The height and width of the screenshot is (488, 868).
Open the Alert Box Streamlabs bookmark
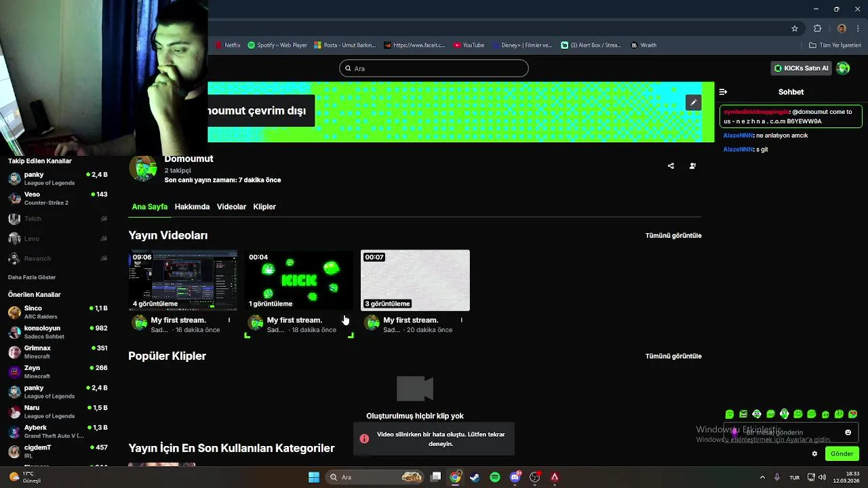pos(591,45)
